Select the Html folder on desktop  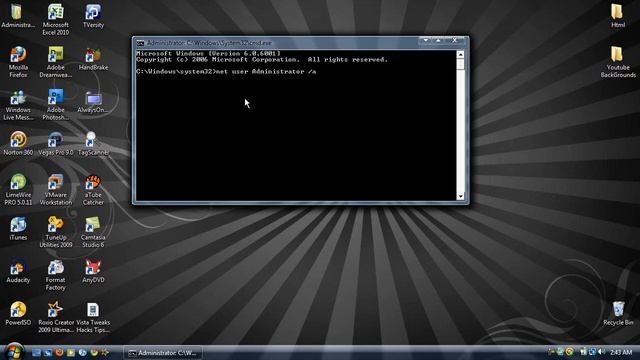click(618, 16)
